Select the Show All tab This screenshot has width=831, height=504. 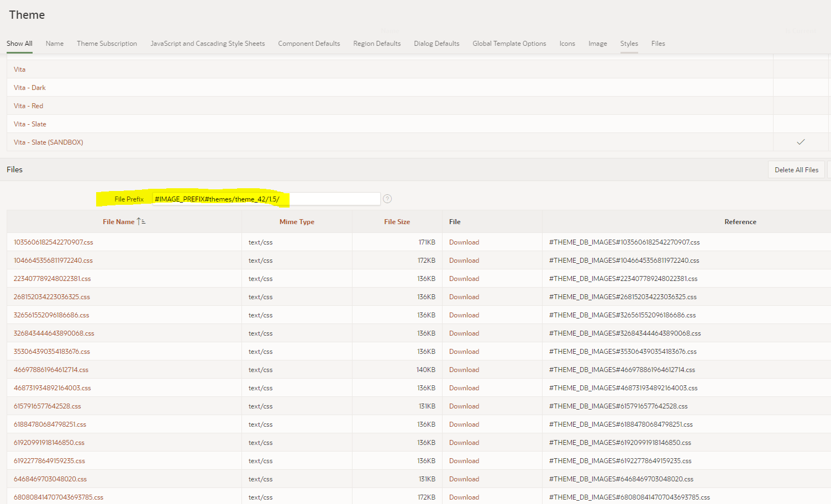[x=19, y=44]
